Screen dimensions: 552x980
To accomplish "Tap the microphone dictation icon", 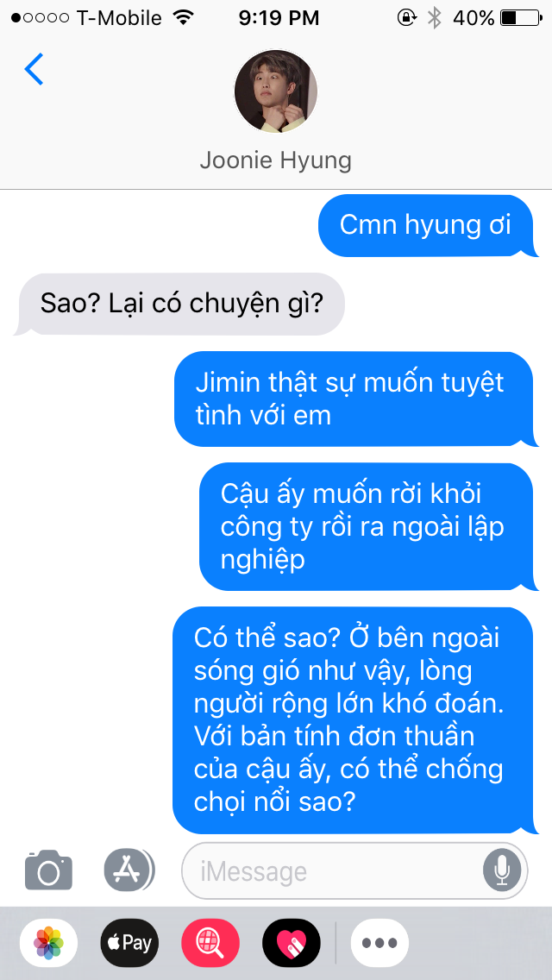I will (501, 871).
